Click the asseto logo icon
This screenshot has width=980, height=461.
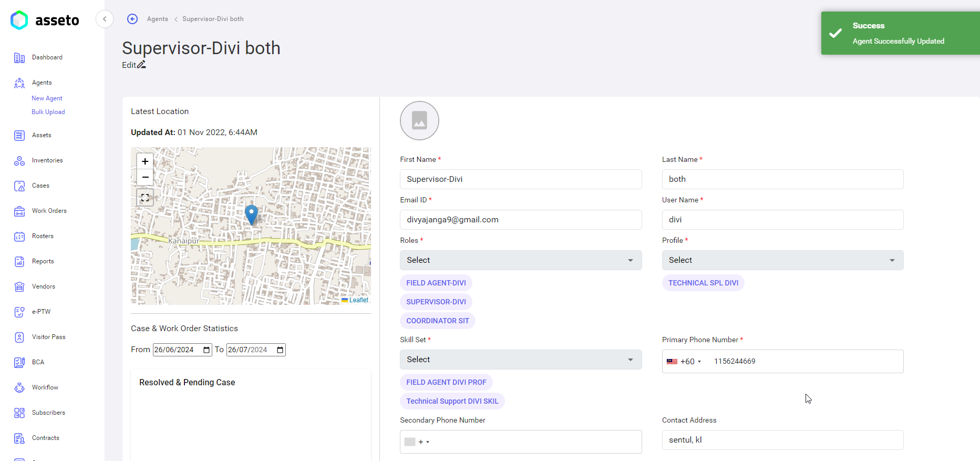point(19,20)
